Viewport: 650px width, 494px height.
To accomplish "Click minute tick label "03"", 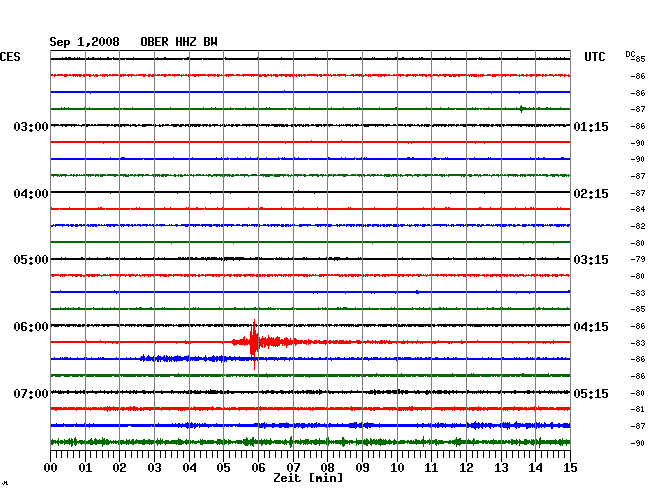I will [154, 468].
